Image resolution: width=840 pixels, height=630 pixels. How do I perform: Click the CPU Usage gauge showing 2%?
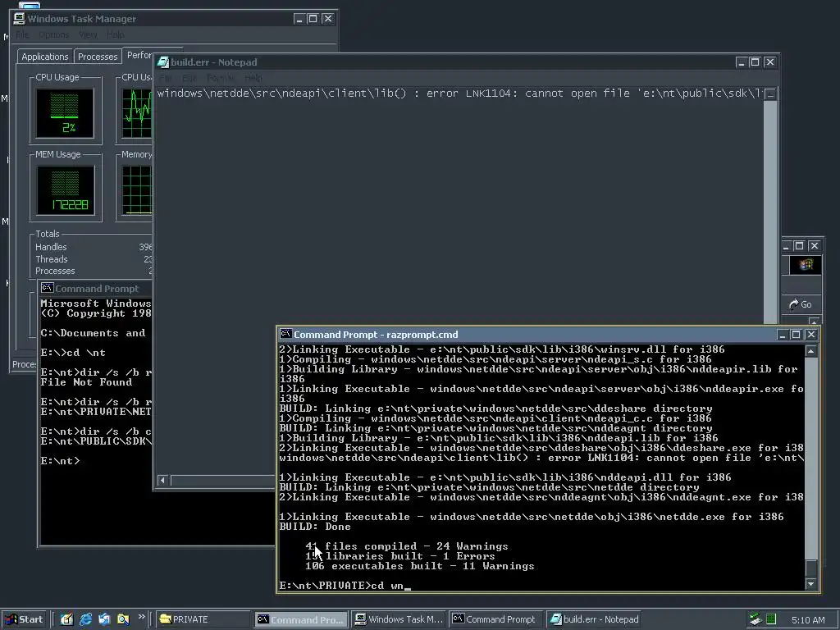pyautogui.click(x=65, y=113)
